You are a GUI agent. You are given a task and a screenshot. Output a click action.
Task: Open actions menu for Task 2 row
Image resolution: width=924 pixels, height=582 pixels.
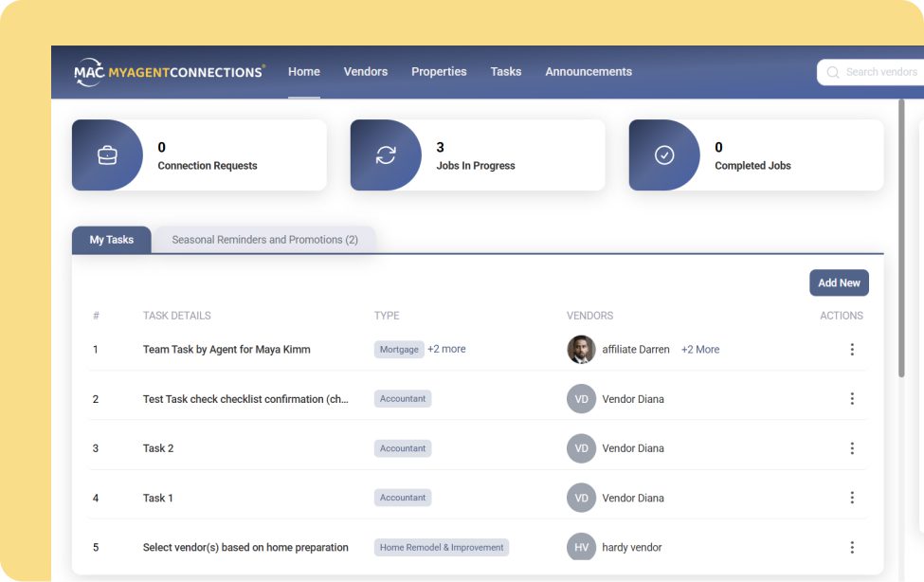click(x=852, y=448)
